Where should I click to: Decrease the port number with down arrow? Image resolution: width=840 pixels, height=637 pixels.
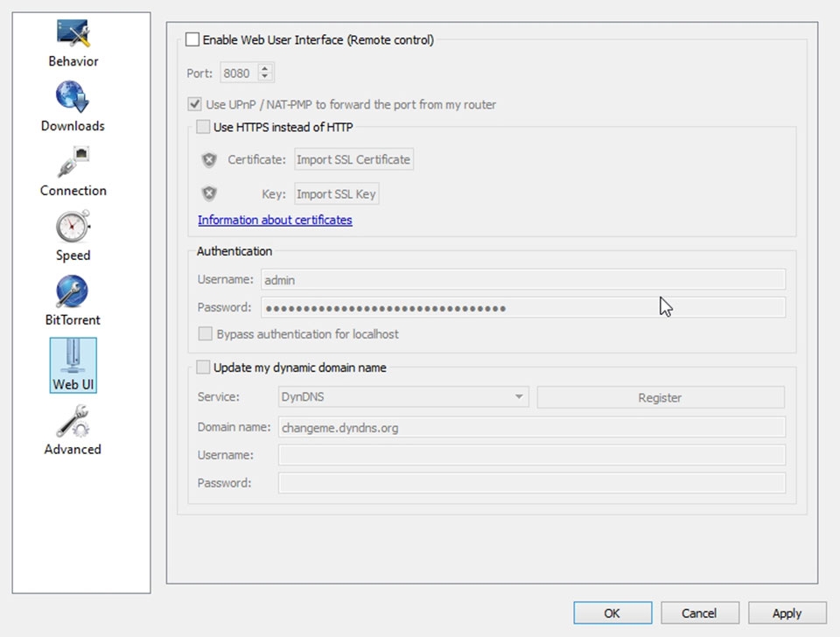264,77
